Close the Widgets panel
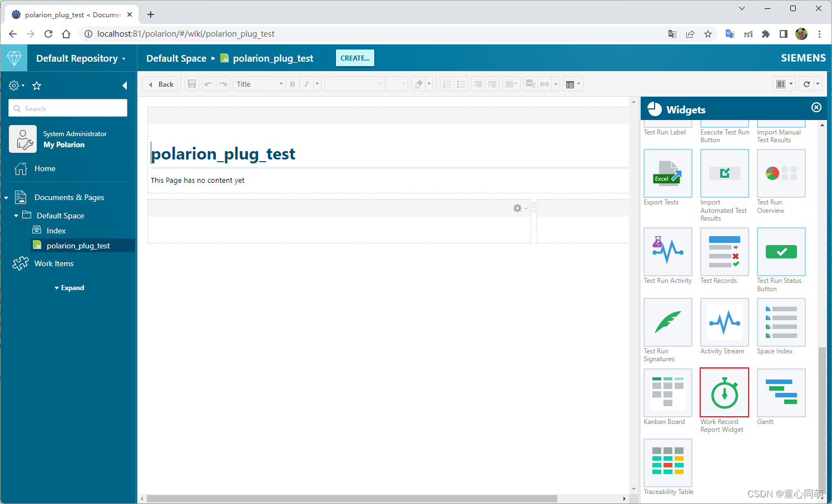 pyautogui.click(x=816, y=107)
